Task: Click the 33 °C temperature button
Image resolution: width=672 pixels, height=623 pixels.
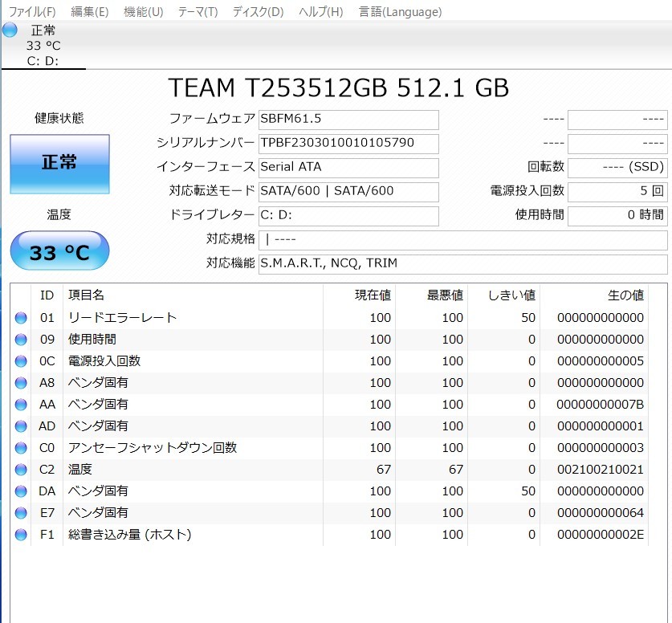Action: tap(59, 250)
